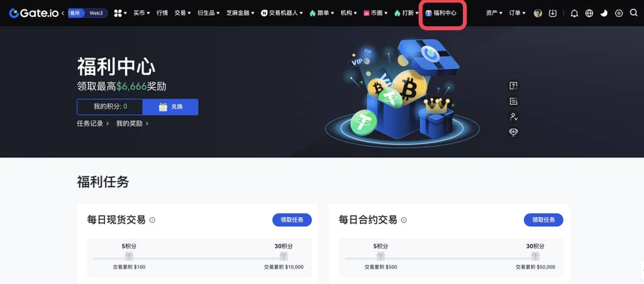This screenshot has height=284, width=644.
Task: Expand the 买币 dropdown menu
Action: click(142, 13)
